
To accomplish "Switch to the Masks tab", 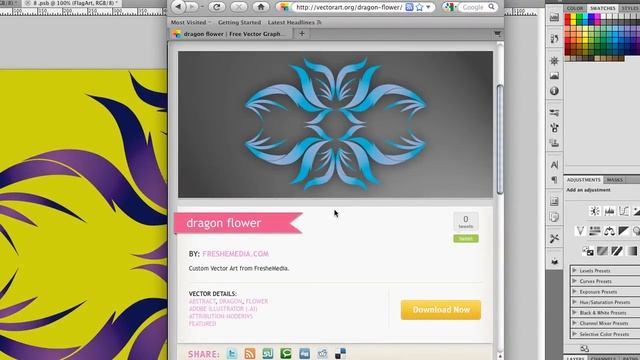I will tap(614, 180).
